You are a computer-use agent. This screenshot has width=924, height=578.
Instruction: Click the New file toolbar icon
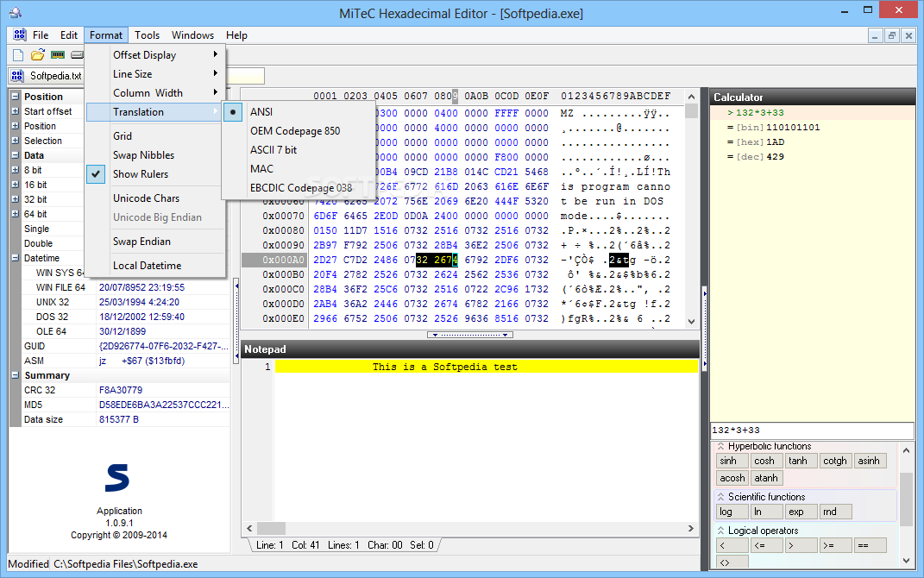click(x=18, y=55)
